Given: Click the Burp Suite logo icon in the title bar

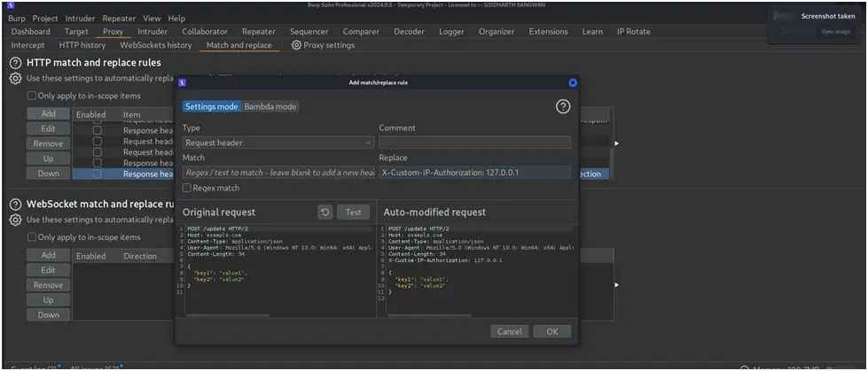Looking at the screenshot, I should (11, 6).
